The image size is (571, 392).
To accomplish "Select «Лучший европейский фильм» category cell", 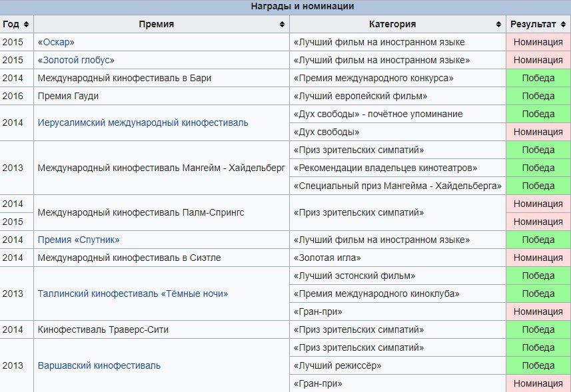I will [x=398, y=96].
